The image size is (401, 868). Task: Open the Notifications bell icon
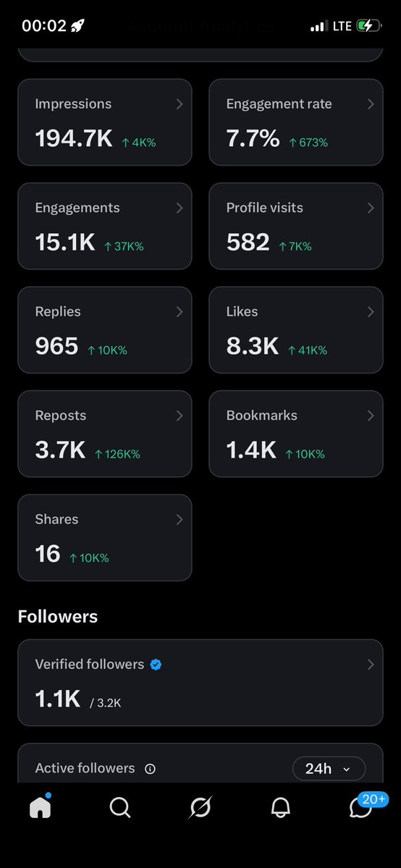pos(280,808)
